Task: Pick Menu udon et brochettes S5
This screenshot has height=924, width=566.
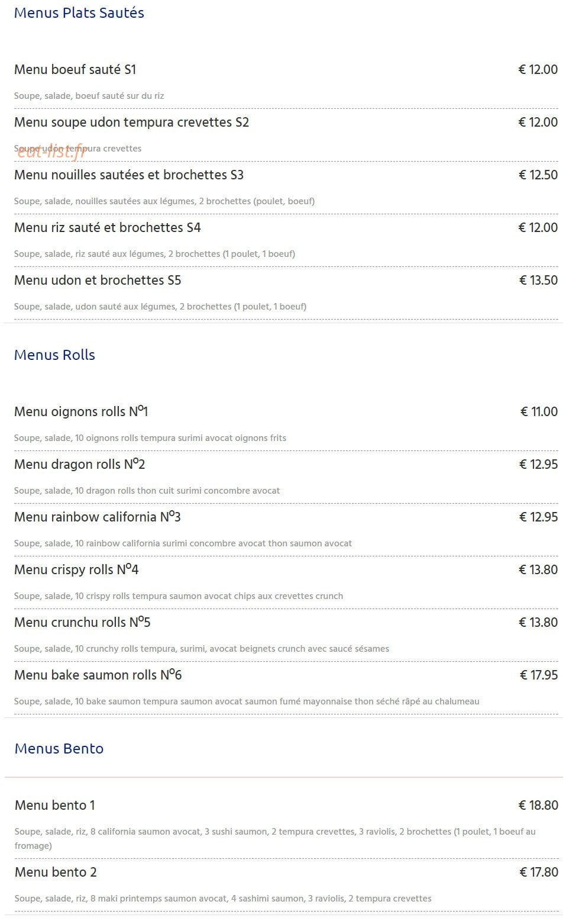Action: 98,281
